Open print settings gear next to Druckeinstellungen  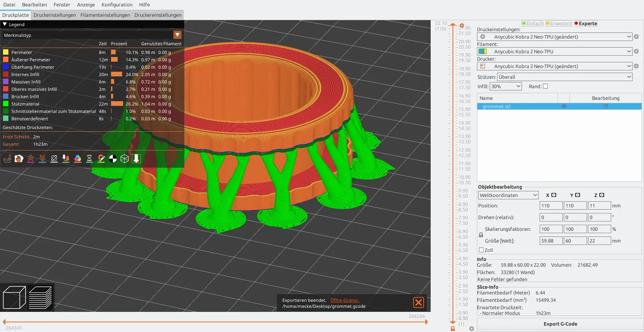[x=636, y=37]
